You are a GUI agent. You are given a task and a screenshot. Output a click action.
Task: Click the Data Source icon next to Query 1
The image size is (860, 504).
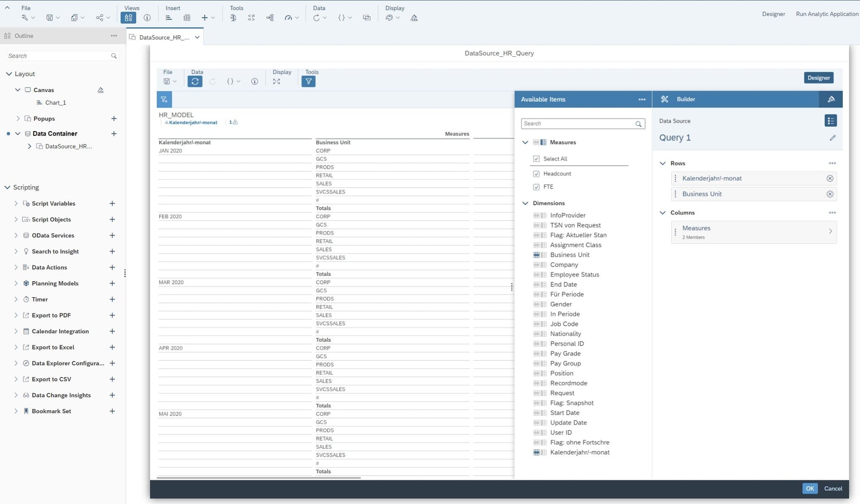coord(831,121)
